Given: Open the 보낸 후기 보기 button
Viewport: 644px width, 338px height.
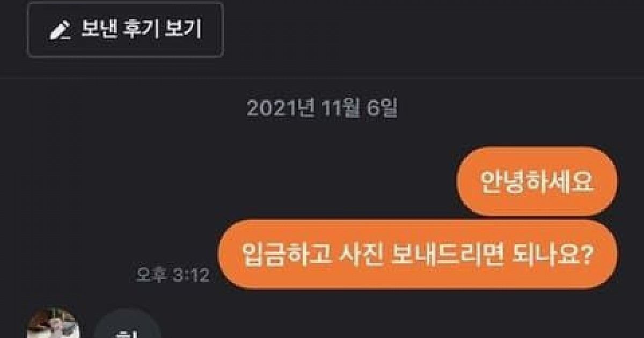Looking at the screenshot, I should [x=125, y=30].
